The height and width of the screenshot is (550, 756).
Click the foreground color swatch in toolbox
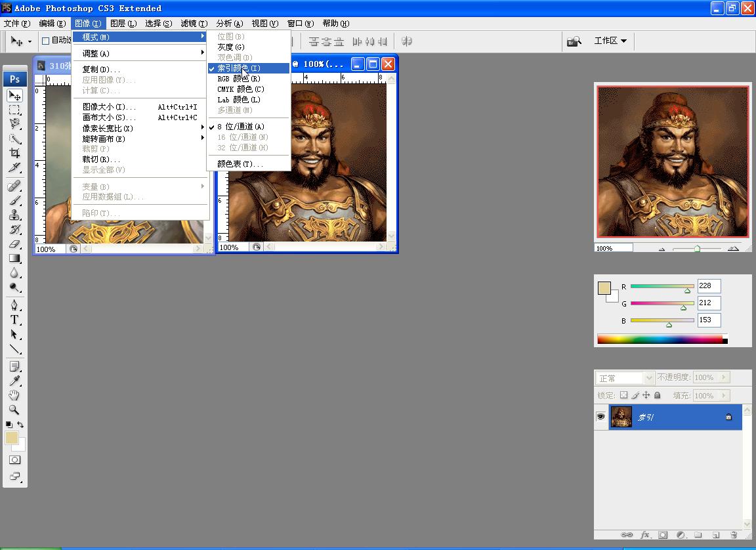pos(11,438)
